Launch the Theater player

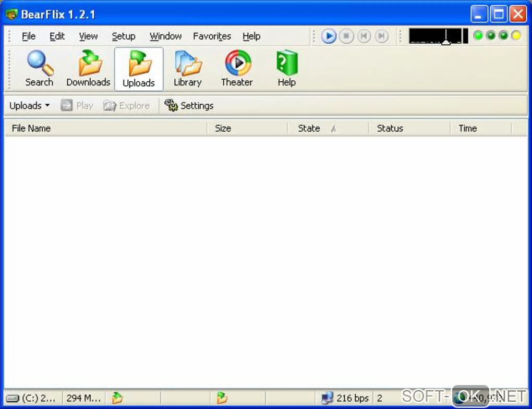(x=237, y=69)
